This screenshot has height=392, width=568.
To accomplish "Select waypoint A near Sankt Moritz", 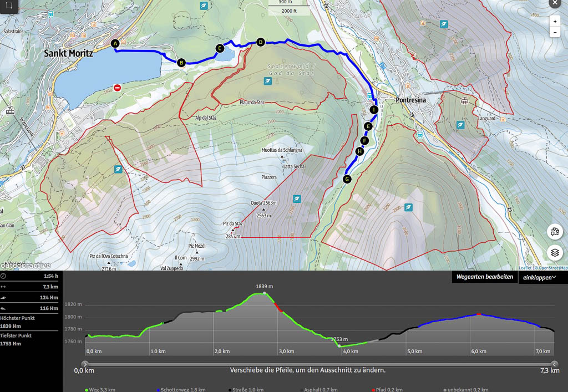I will pos(115,43).
